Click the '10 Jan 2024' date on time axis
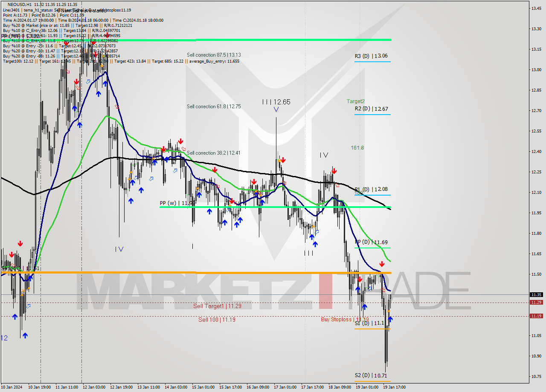This screenshot has width=546, height=392. (12, 387)
